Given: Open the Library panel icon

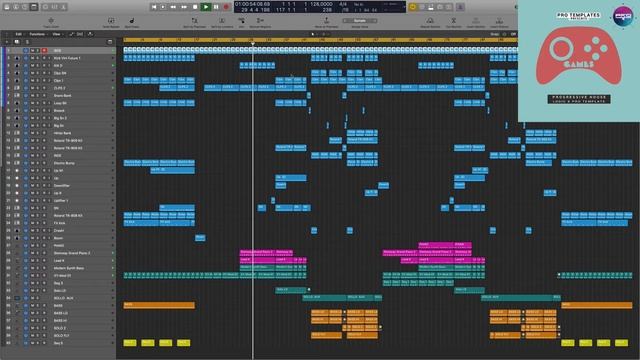Looking at the screenshot, I should (x=7, y=7).
